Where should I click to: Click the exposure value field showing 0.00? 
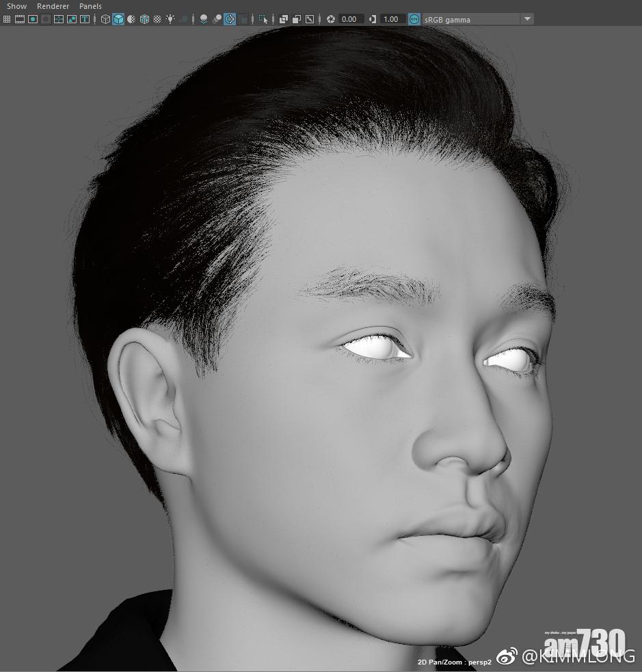350,19
